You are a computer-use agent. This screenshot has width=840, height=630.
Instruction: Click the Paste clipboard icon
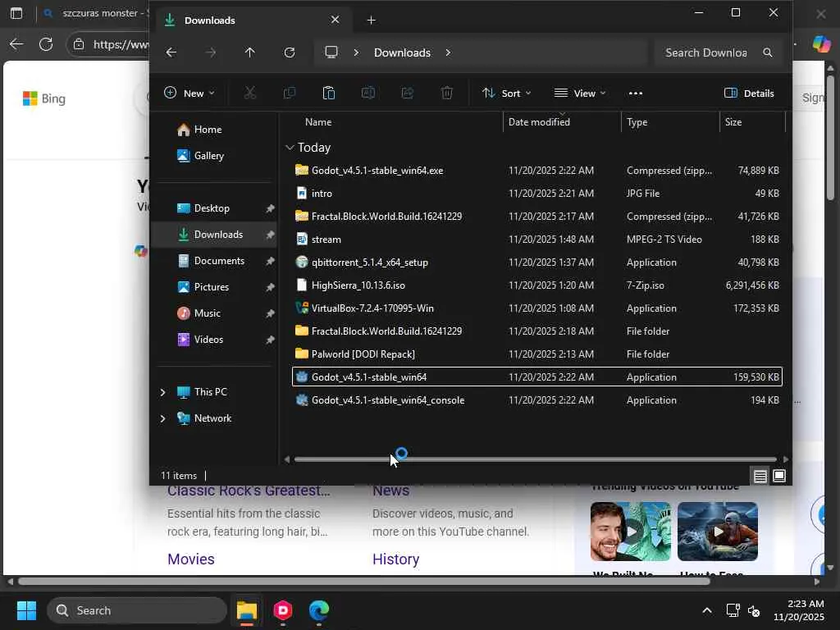329,93
